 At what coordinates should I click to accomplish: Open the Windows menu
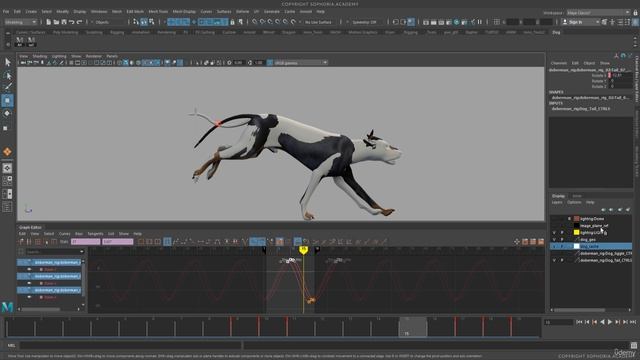pyautogui.click(x=99, y=11)
